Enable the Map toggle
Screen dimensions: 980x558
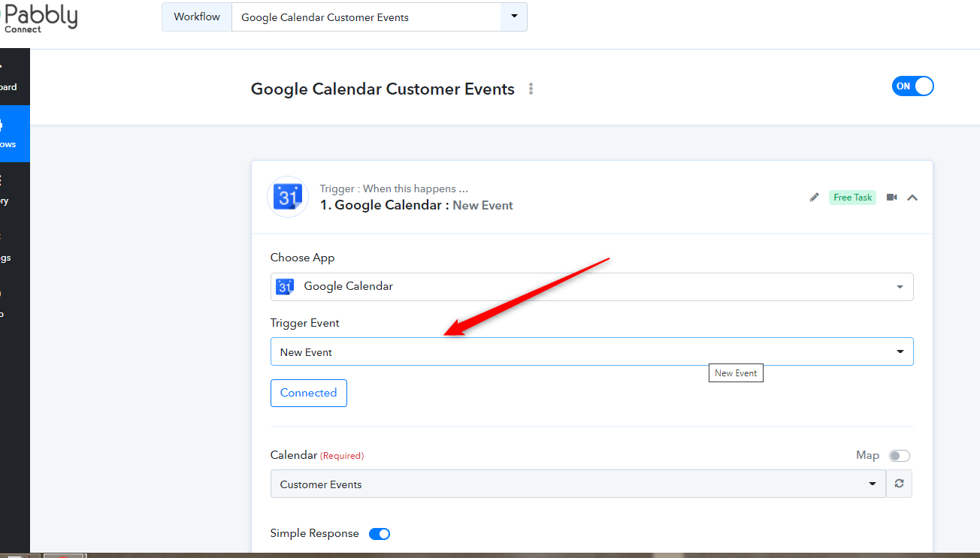(900, 456)
